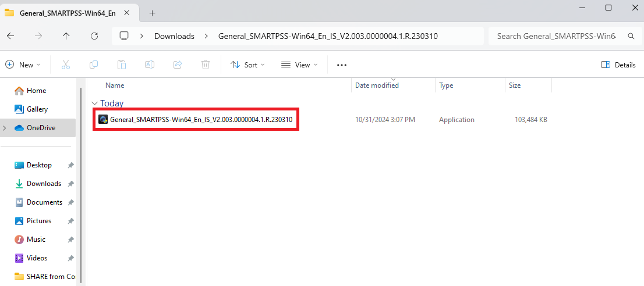This screenshot has height=286, width=644.
Task: Open Gallery in navigation pane
Action: coord(37,109)
